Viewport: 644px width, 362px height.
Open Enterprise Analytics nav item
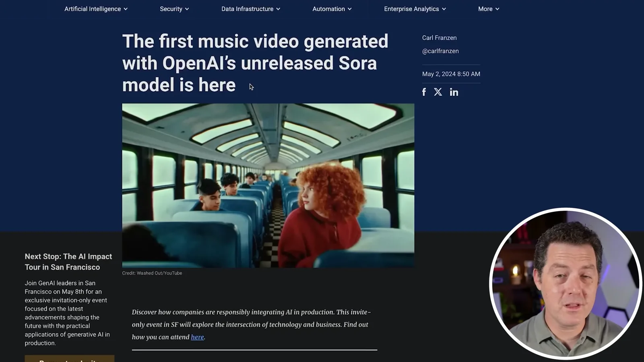[x=411, y=9]
